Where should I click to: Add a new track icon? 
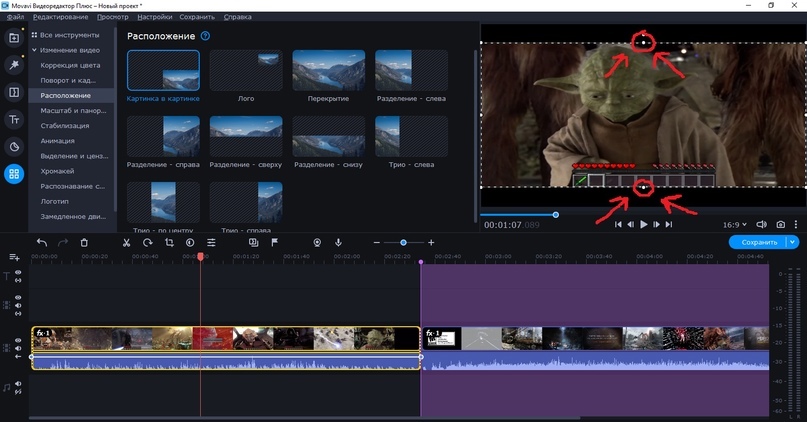[14, 257]
